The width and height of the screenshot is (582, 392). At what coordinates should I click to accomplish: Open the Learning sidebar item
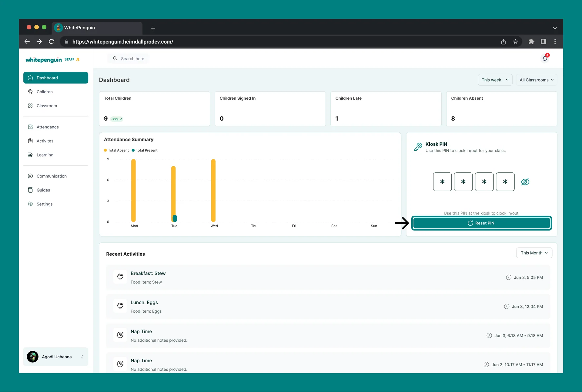56,155
